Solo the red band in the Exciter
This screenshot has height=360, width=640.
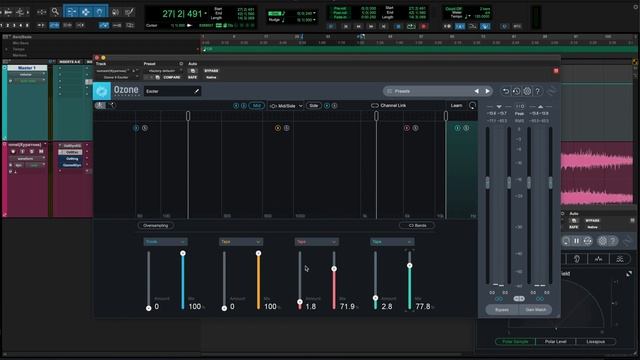pyautogui.click(x=415, y=128)
